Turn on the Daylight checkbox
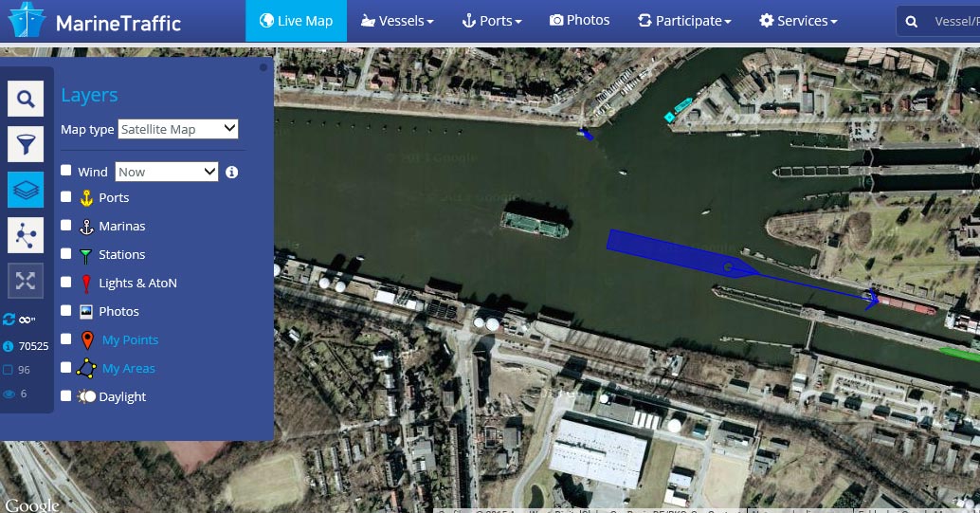Screen dimensions: 980x513 65,395
